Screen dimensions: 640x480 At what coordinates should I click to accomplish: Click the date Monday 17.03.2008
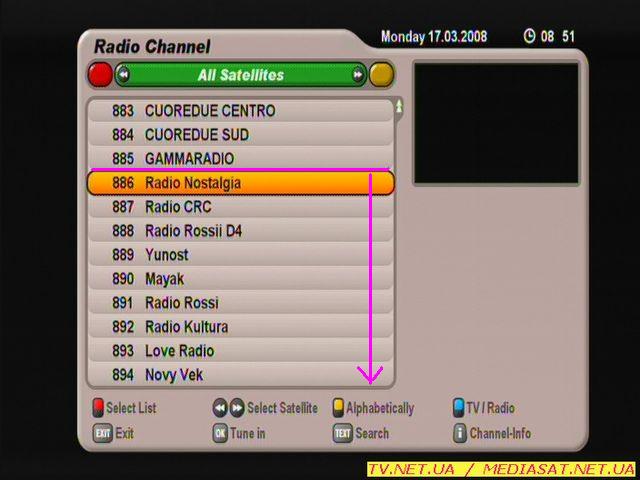(x=434, y=37)
